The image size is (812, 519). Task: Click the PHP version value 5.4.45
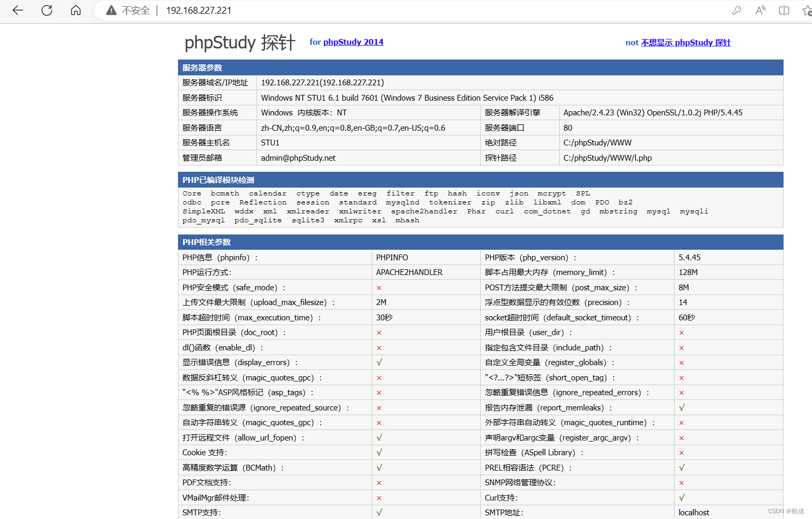(x=689, y=258)
